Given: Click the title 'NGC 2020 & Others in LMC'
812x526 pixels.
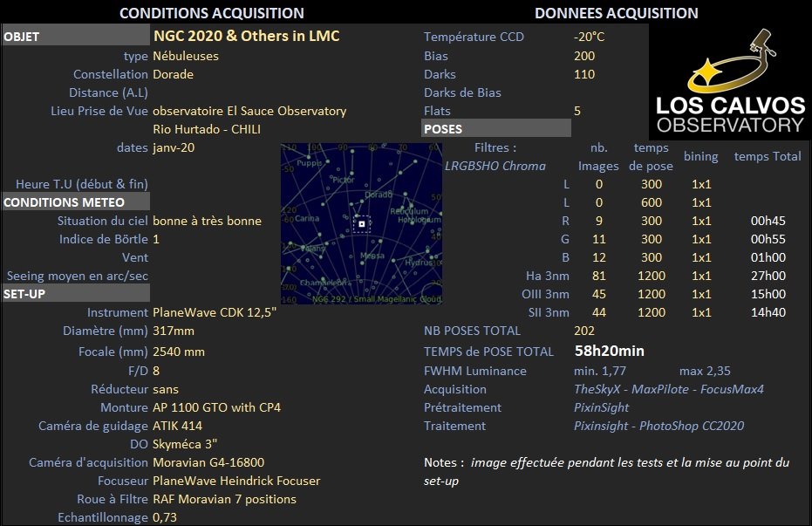Looking at the screenshot, I should pos(247,36).
